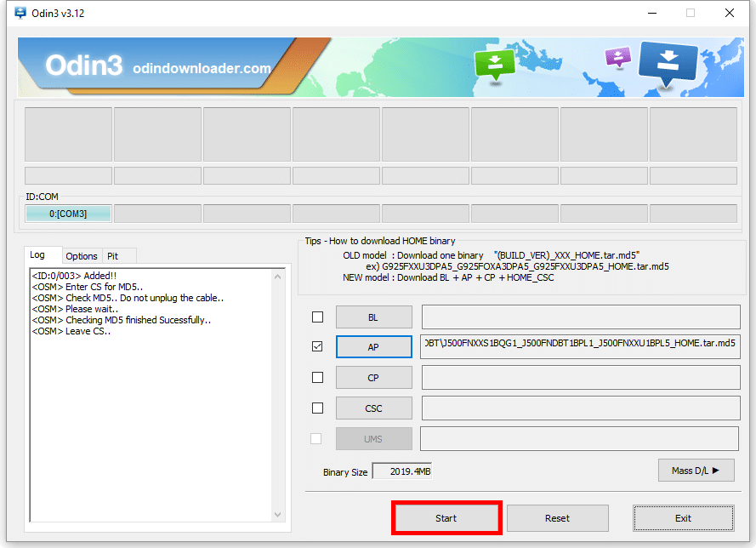Click the AP file button
Viewport: 756px width, 548px height.
click(x=373, y=347)
